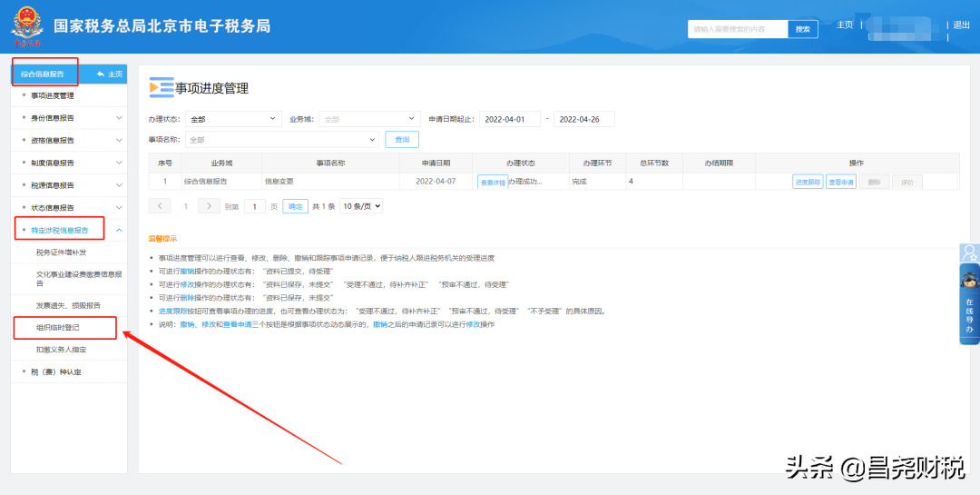Go to next page with right arrow
980x495 pixels.
[x=209, y=206]
